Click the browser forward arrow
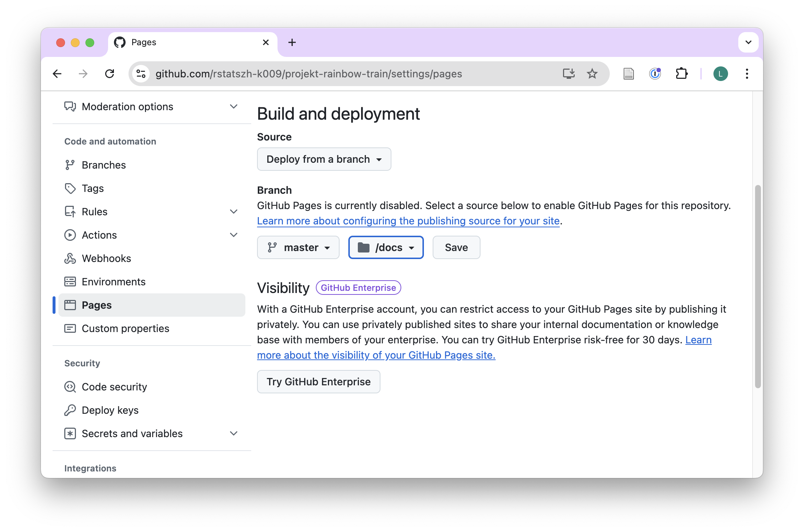Screen dimensions: 804x532 [83, 74]
